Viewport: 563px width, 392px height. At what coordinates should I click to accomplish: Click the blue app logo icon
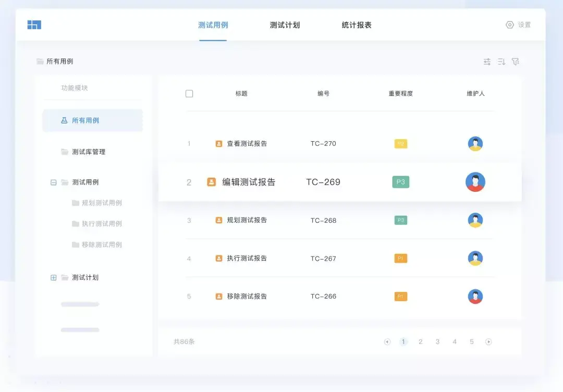(34, 24)
